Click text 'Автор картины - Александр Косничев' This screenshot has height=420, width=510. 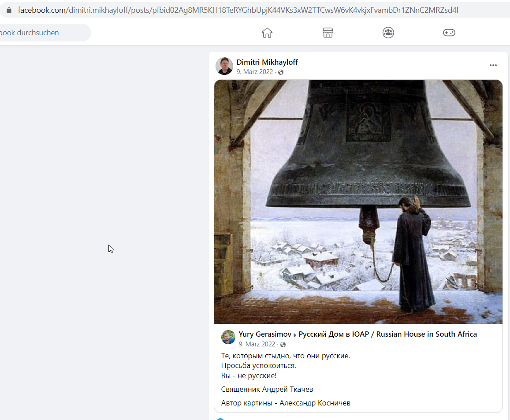[286, 403]
